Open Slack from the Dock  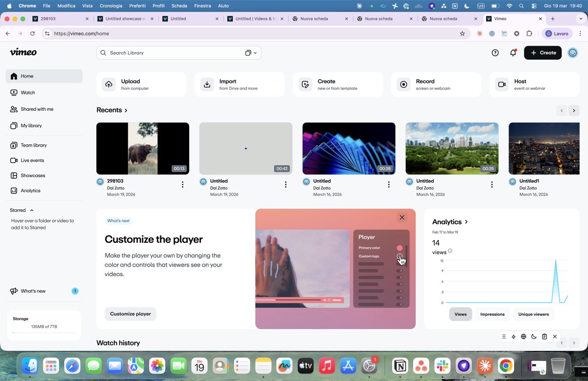pyautogui.click(x=442, y=365)
